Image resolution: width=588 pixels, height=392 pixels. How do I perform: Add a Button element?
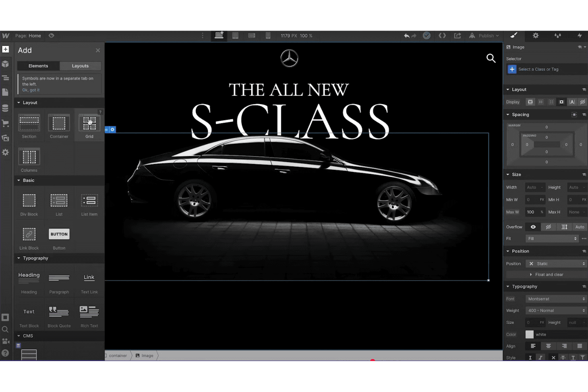59,238
